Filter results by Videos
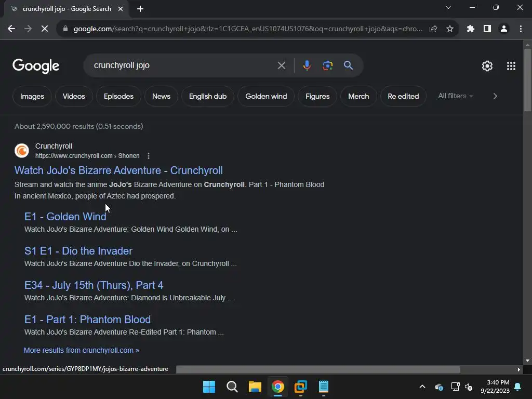 (x=74, y=96)
